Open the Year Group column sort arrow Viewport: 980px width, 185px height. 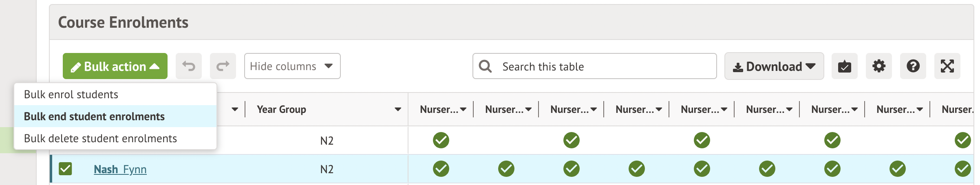click(x=397, y=109)
